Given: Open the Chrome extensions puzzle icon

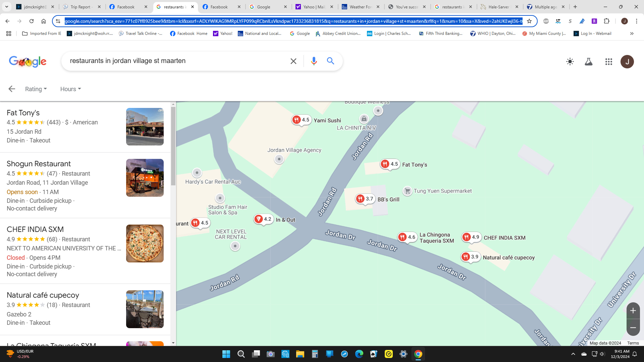Looking at the screenshot, I should (x=606, y=21).
